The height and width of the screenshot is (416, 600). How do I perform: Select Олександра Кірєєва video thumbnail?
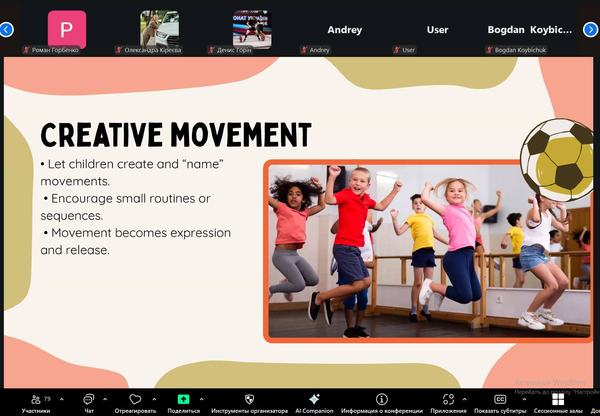pos(159,29)
